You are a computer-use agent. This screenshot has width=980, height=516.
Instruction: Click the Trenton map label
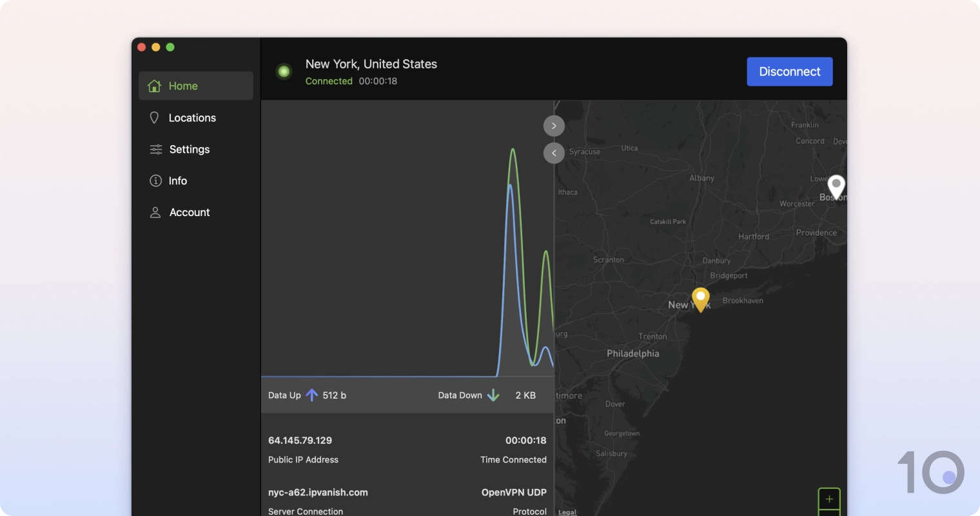pos(652,337)
